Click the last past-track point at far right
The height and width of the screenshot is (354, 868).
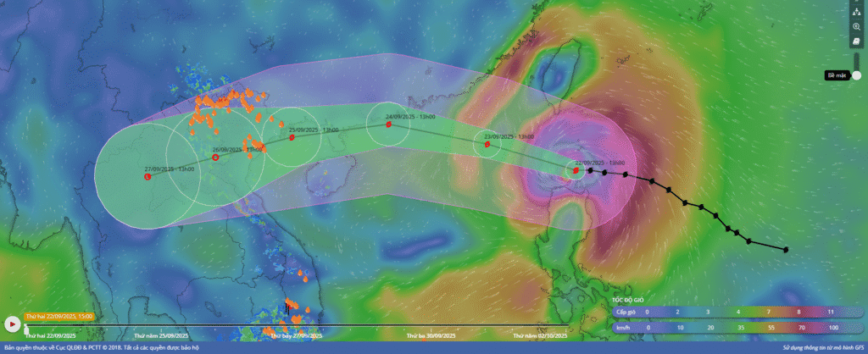[786, 249]
